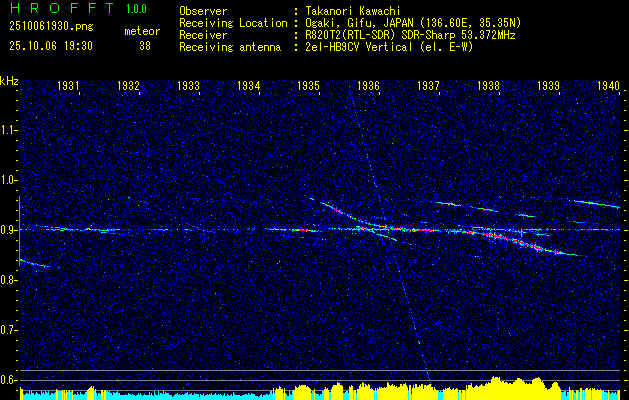Click the date stamp 25.10.06 19:30
Viewport: 629px width, 400px height.
[51, 46]
